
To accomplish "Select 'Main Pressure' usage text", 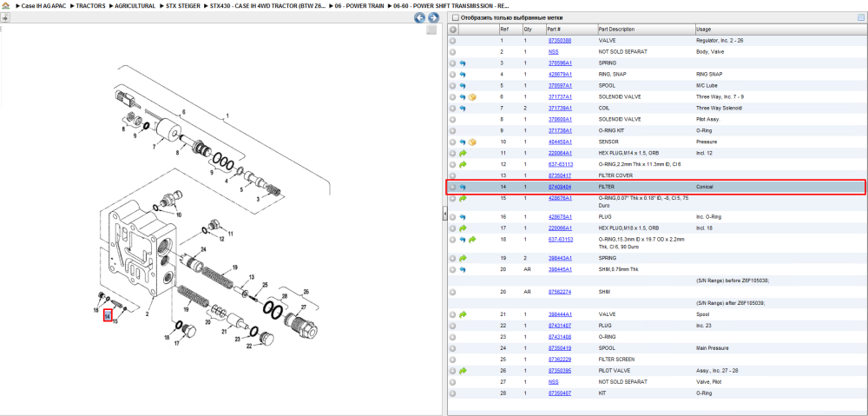I will tap(712, 348).
